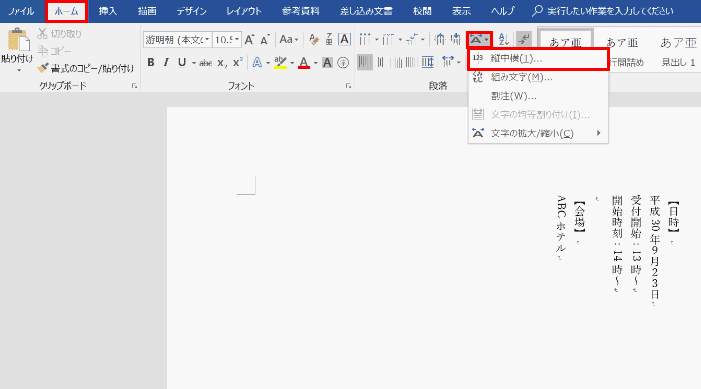Switch to the 参考資料 tab
Screen dimensions: 701x389
300,11
